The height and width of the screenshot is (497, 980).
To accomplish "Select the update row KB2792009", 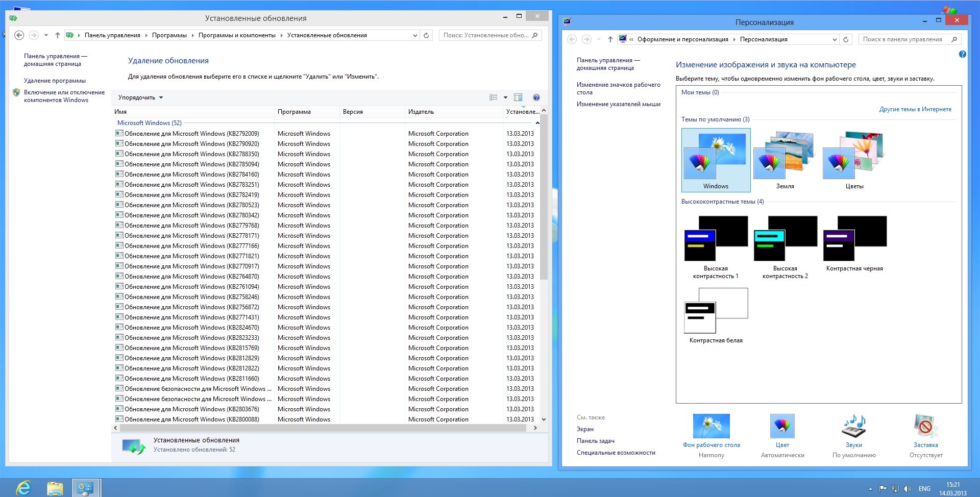I will (325, 134).
